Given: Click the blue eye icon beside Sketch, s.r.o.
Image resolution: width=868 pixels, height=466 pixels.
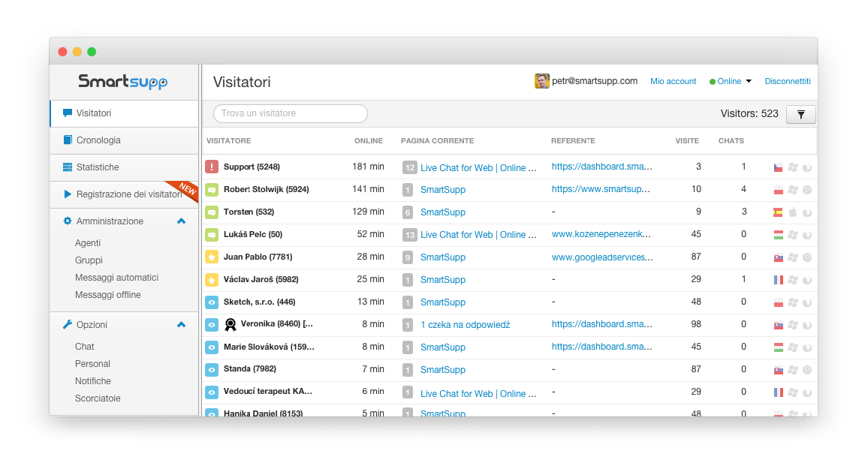Looking at the screenshot, I should 212,302.
